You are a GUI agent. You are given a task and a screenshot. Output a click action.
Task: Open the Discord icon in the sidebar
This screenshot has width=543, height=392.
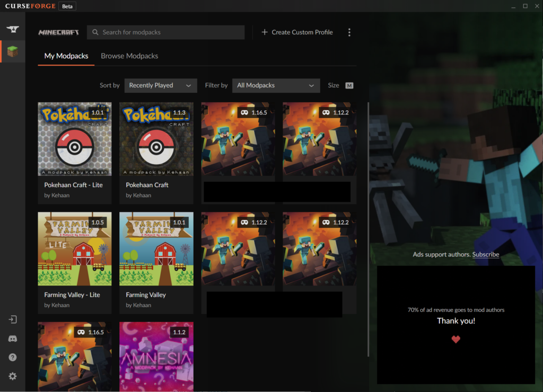[x=13, y=338]
